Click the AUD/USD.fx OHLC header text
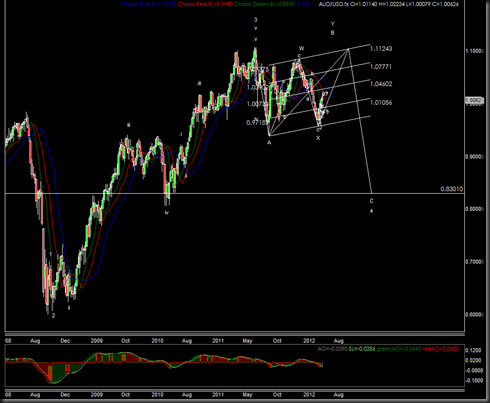This screenshot has height=403, width=490. [389, 4]
